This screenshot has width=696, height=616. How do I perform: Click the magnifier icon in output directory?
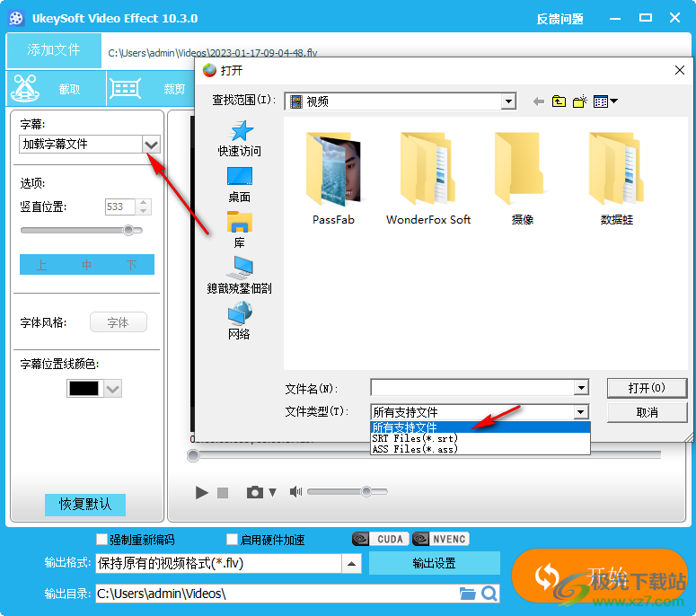coord(489,594)
